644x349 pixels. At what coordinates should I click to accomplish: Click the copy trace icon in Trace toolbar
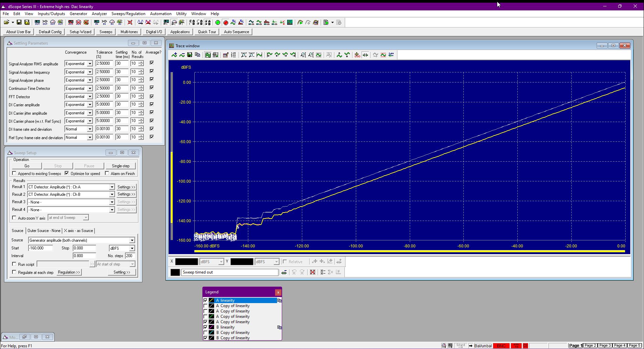(x=197, y=55)
